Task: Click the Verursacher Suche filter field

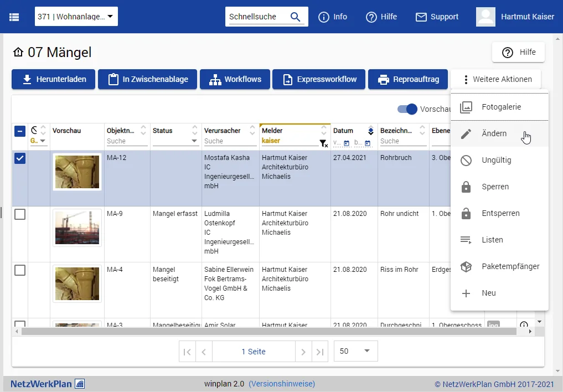Action: point(230,141)
